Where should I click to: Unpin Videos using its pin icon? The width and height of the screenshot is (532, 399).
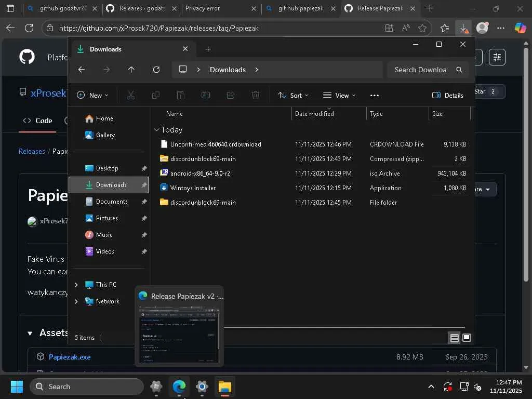[x=144, y=251]
